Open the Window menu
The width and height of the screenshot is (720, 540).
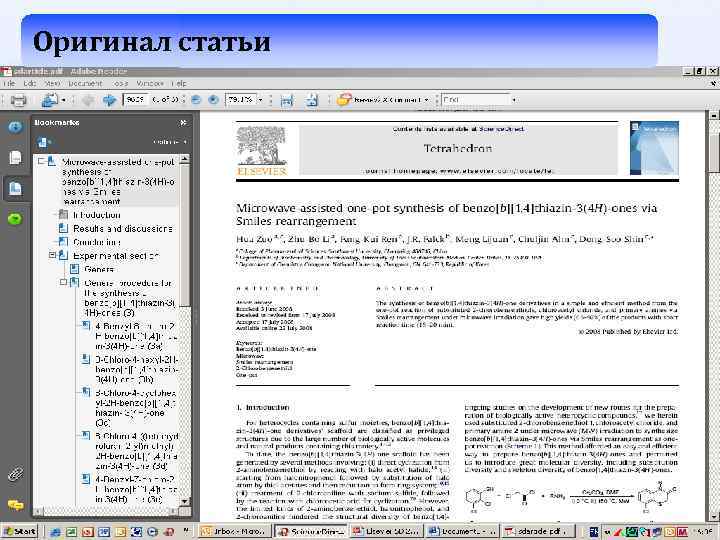point(150,84)
